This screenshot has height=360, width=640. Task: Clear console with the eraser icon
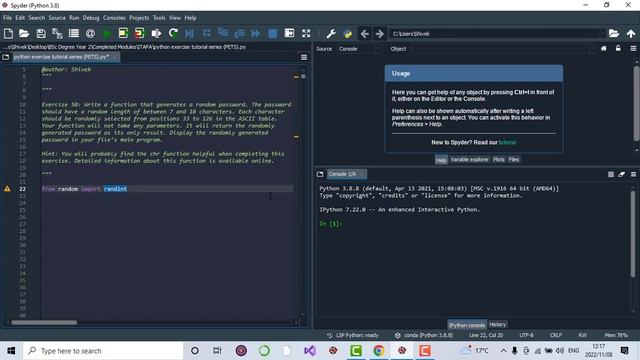coord(622,174)
